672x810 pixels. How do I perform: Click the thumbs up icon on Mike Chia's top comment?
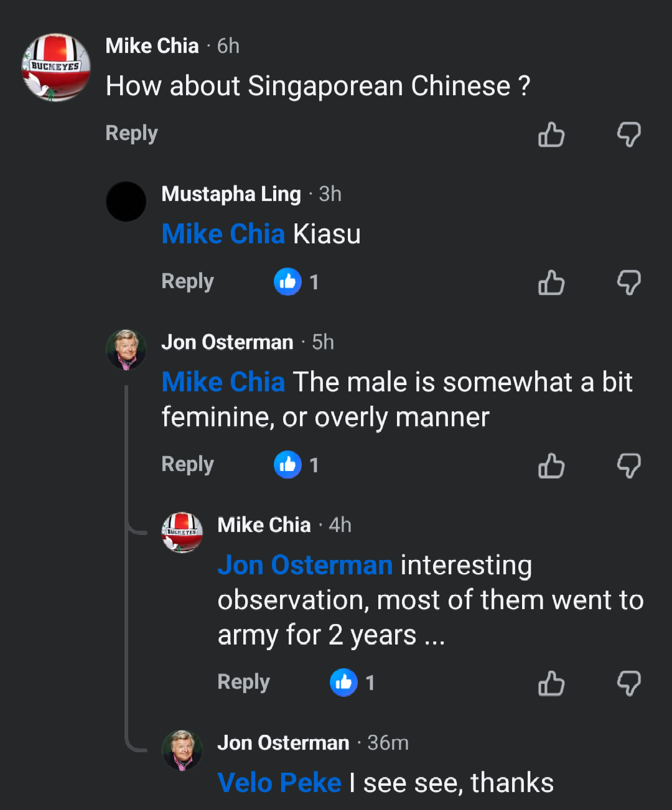click(x=551, y=135)
